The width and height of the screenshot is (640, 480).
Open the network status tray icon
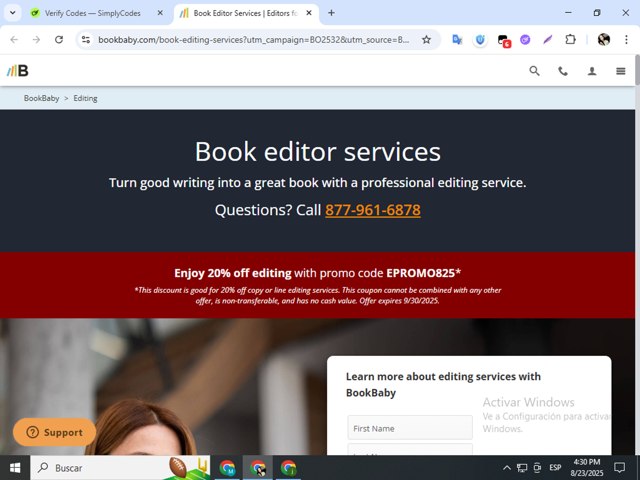pyautogui.click(x=522, y=468)
